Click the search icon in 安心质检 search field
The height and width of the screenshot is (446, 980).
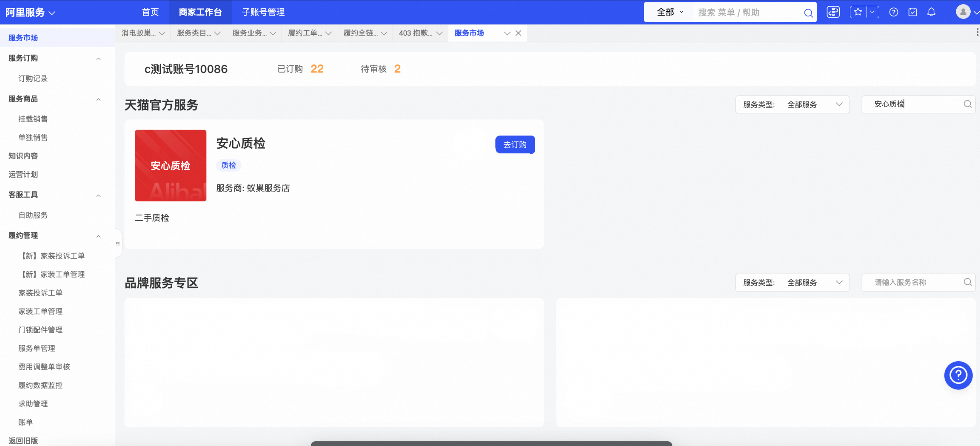coord(968,104)
